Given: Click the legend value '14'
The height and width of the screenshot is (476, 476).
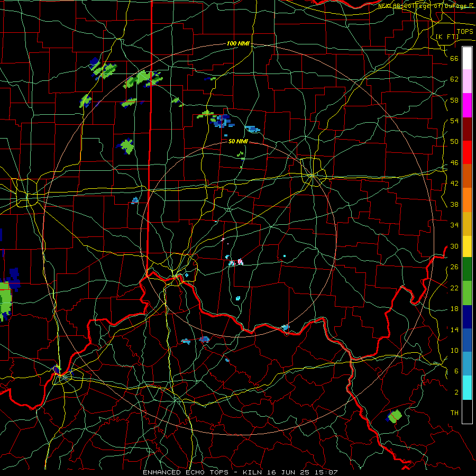Looking at the screenshot, I should tap(454, 329).
